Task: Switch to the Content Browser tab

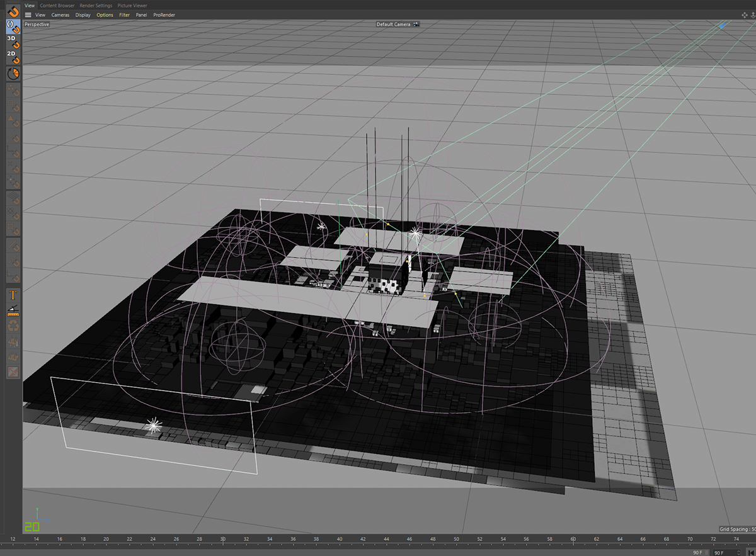Action: pos(57,5)
